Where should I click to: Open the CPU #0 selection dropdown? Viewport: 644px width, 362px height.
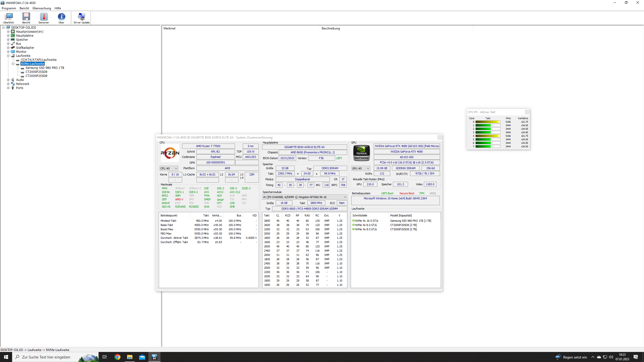pos(169,168)
